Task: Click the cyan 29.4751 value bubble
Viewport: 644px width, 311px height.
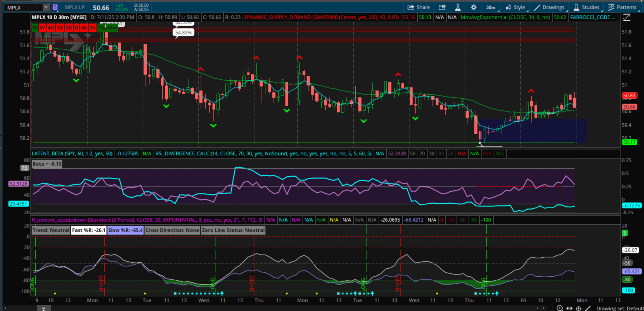Action: (18, 204)
